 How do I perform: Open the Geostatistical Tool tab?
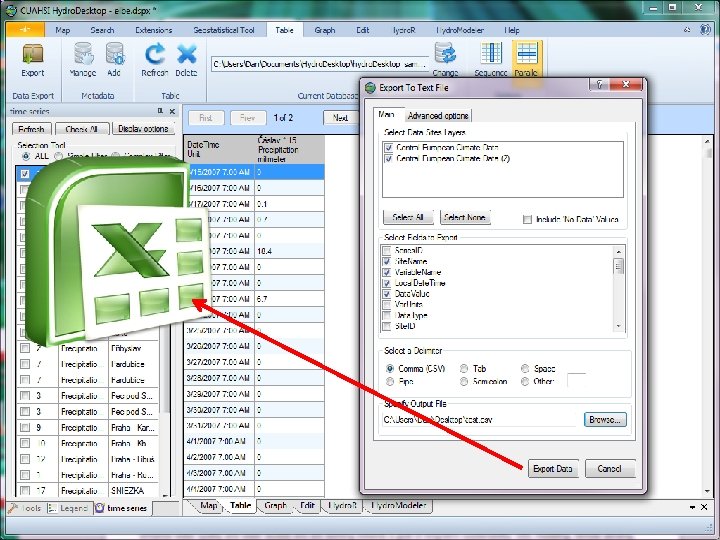click(224, 30)
